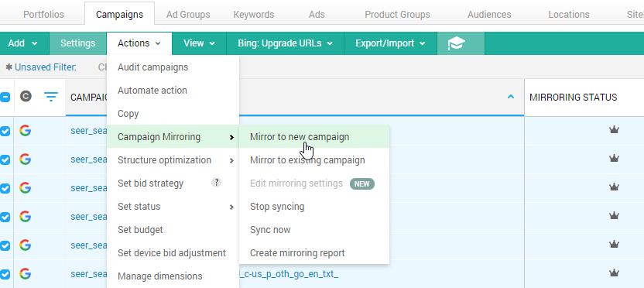This screenshot has width=644, height=288.
Task: Click the sort caret in Campaign column header
Action: 511,97
